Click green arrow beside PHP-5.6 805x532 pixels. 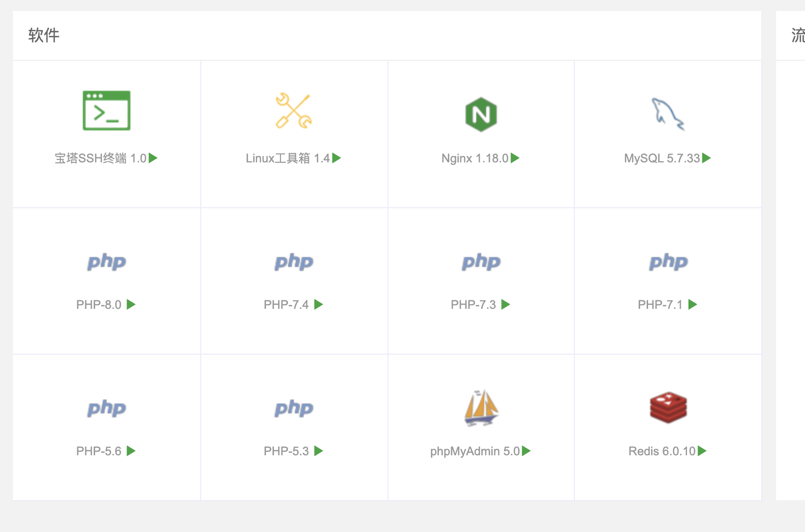pyautogui.click(x=131, y=451)
